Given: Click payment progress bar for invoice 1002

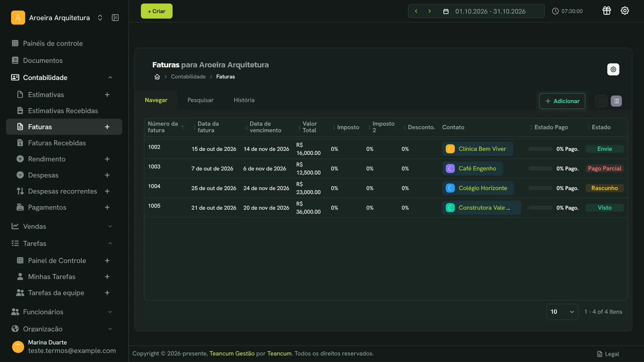Looking at the screenshot, I should click(540, 149).
